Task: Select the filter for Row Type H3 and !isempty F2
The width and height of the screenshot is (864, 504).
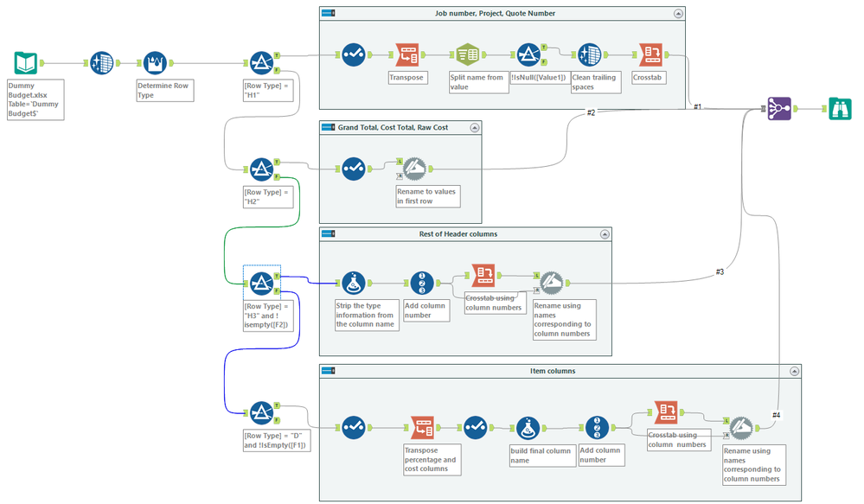Action: pos(261,283)
